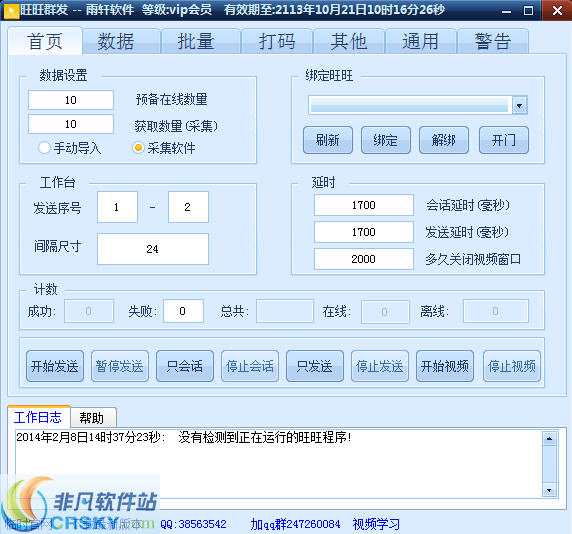Click the log scrollbar up arrow
Viewport: 572px width, 534px height.
point(549,439)
